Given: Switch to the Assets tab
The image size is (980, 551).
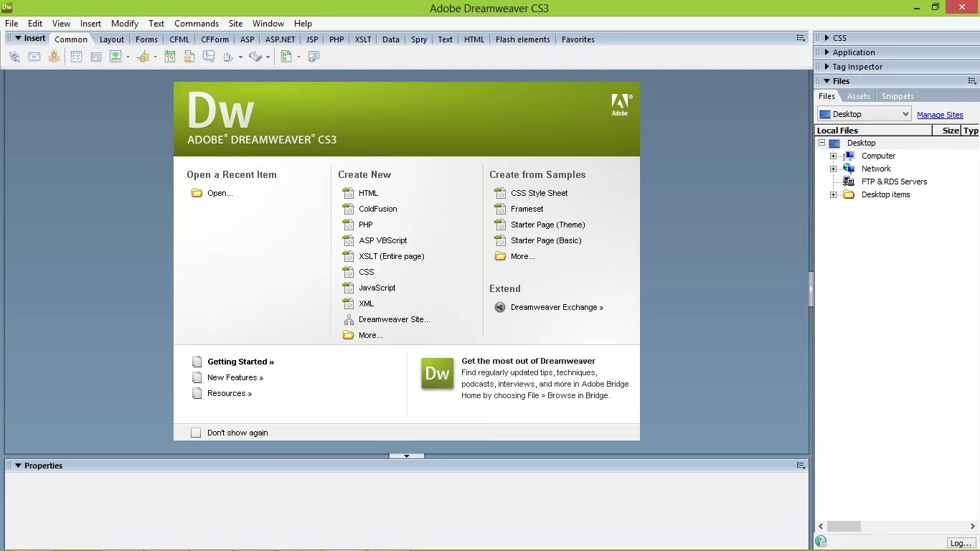Looking at the screenshot, I should tap(858, 96).
